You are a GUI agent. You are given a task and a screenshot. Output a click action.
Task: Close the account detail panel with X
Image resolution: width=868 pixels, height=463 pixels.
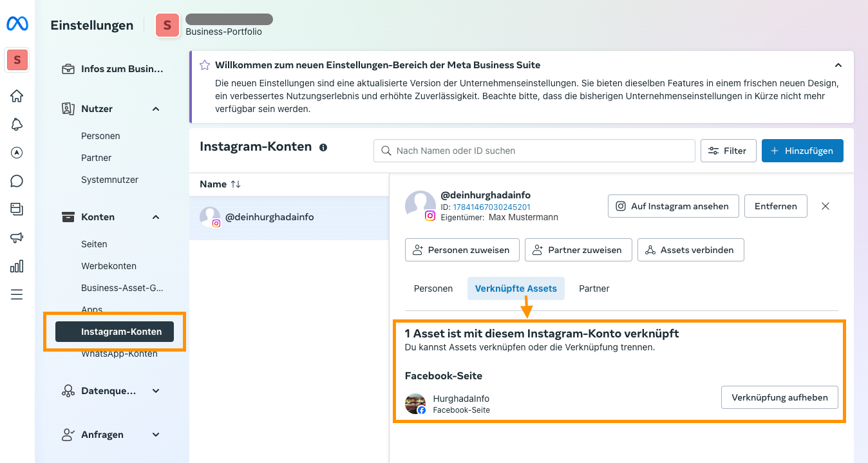tap(826, 206)
